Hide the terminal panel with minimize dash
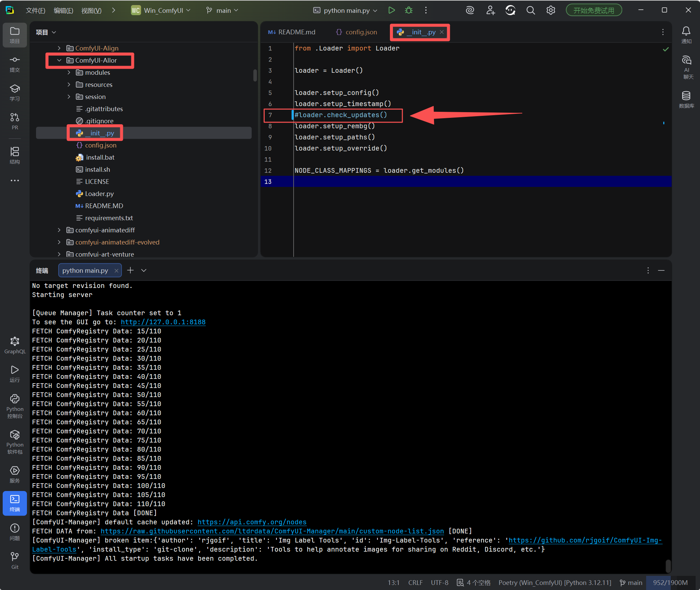 point(661,270)
